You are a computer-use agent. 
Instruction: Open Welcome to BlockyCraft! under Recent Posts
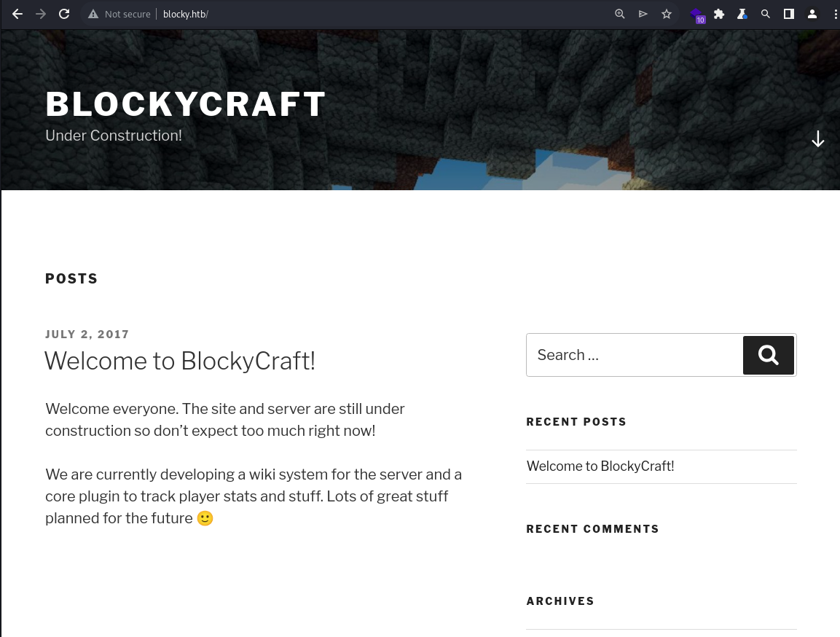click(600, 466)
